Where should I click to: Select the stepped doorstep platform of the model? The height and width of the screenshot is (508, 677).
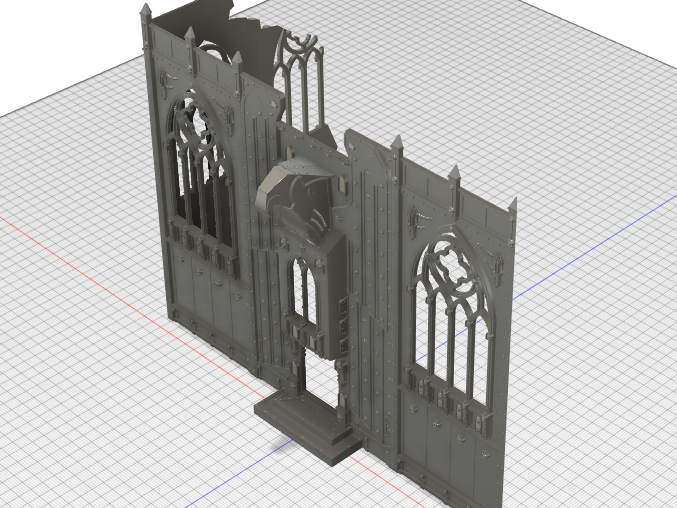point(308,427)
